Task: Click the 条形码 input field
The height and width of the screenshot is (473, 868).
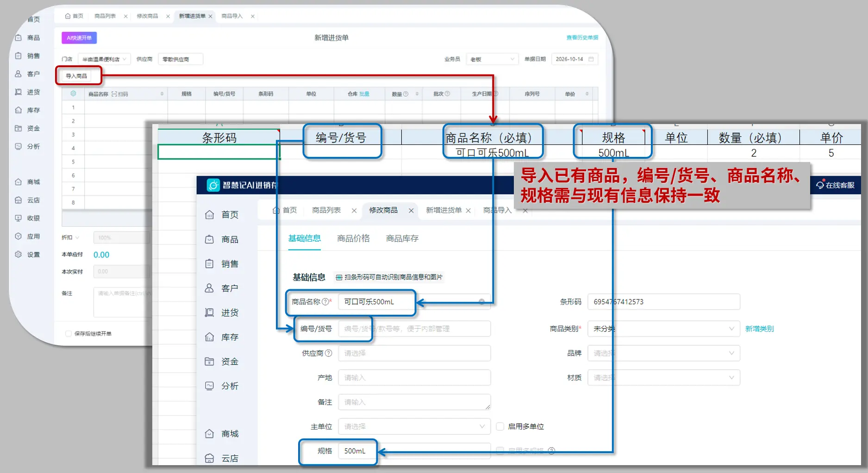Action: tap(663, 302)
